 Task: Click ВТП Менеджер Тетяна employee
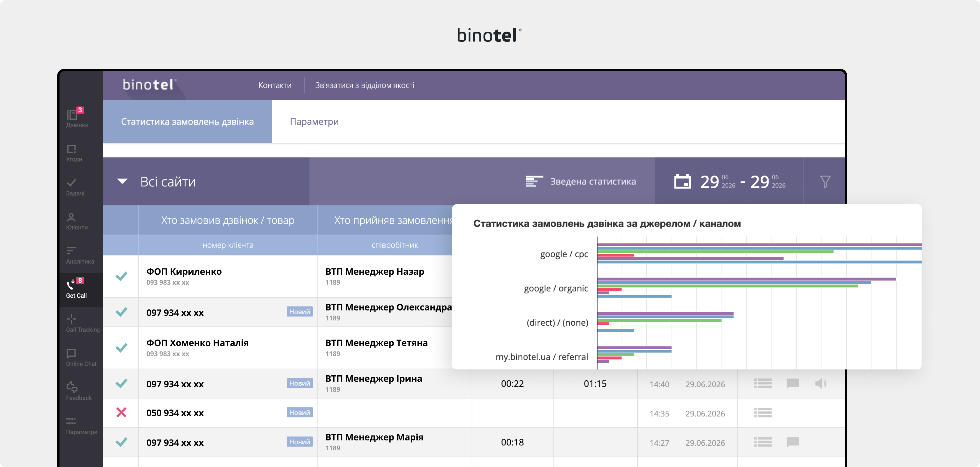pos(376,343)
